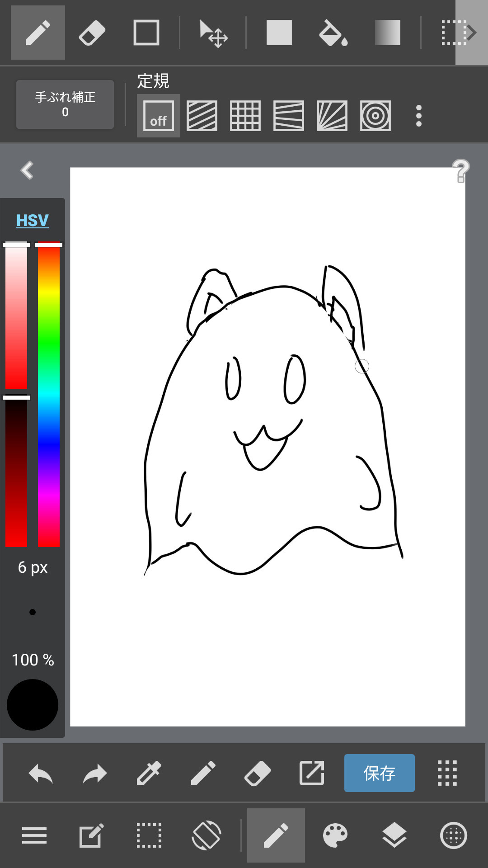
Task: Save the drawing with 保存 button
Action: pos(380,773)
